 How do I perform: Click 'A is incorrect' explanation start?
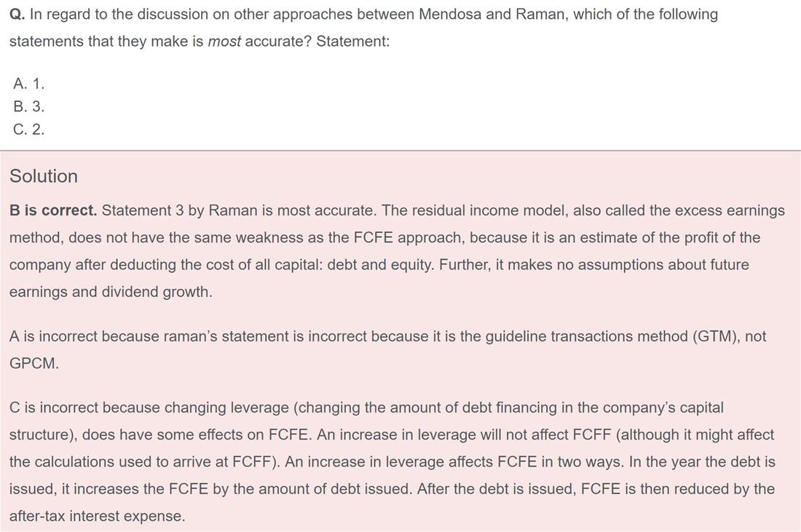53,336
